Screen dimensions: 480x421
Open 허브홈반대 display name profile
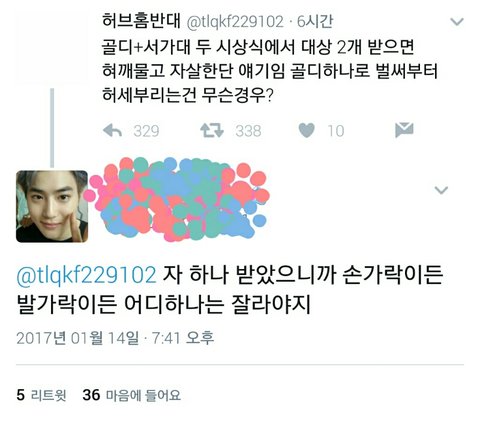point(141,21)
